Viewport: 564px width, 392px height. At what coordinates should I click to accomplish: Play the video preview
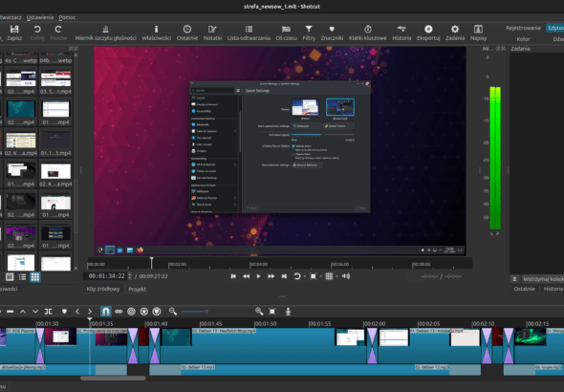pyautogui.click(x=258, y=276)
